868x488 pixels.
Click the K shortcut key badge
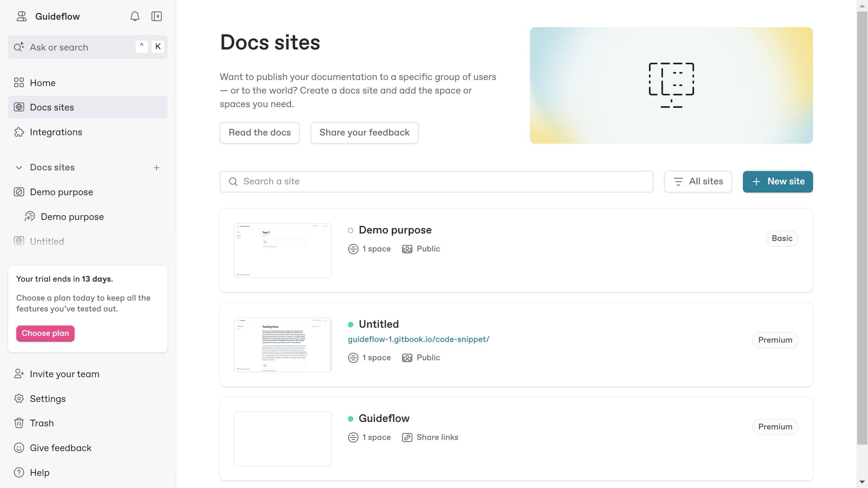coord(158,46)
